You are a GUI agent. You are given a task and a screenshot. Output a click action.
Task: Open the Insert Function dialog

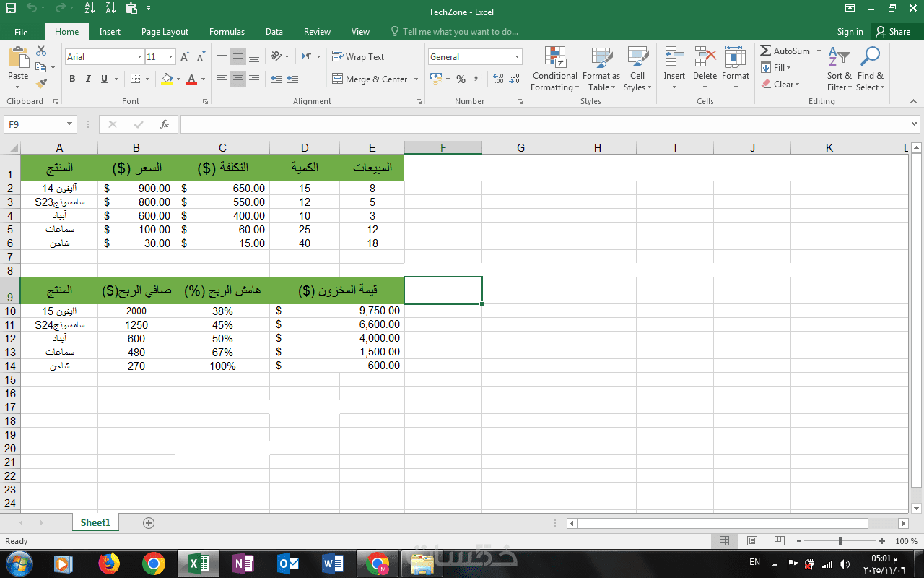(x=165, y=124)
